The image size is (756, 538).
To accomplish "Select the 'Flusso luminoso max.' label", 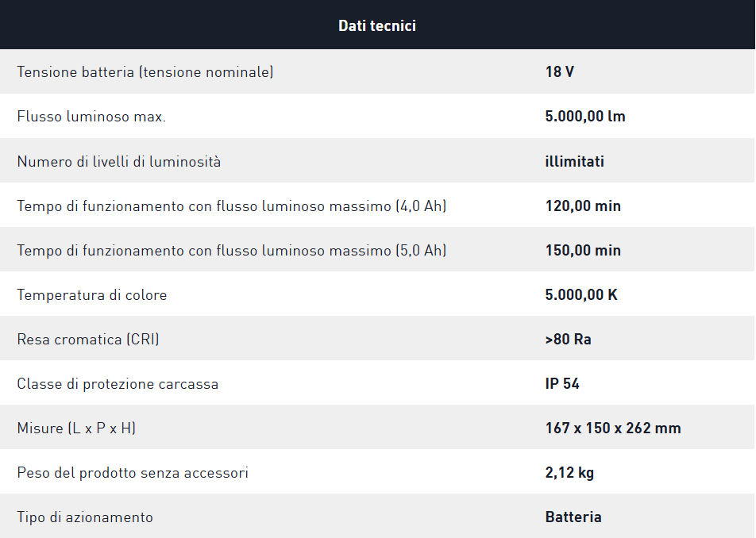I will [x=91, y=117].
